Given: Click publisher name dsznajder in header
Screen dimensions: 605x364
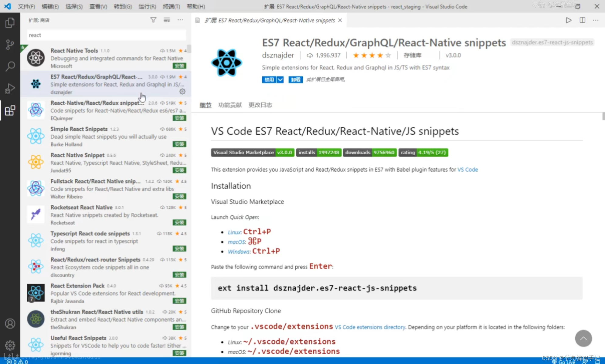Looking at the screenshot, I should (278, 55).
